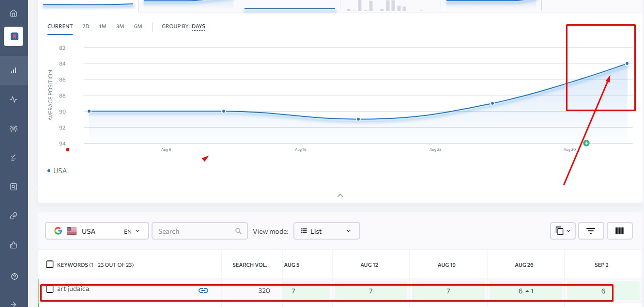The width and height of the screenshot is (644, 307).
Task: Select the KEYWORDS select-all checkbox
Action: coord(50,264)
